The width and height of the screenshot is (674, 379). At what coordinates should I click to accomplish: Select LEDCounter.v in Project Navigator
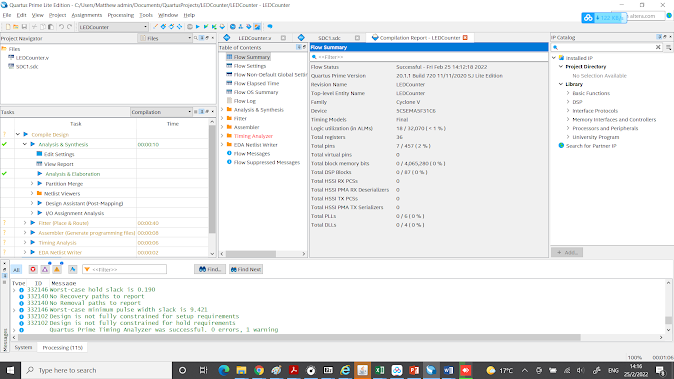point(32,58)
